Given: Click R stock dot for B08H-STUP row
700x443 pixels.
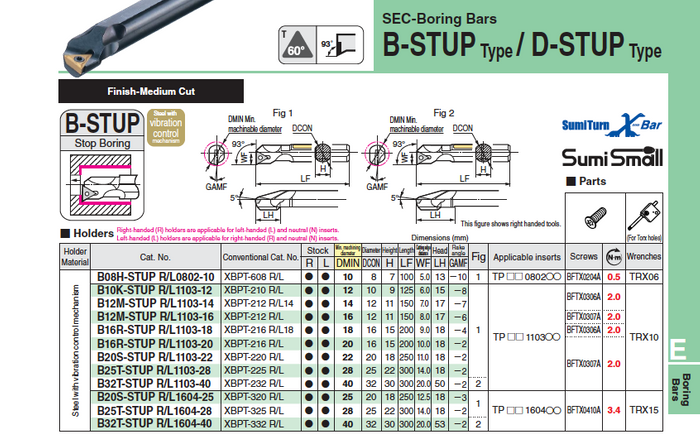Looking at the screenshot, I should [x=308, y=277].
